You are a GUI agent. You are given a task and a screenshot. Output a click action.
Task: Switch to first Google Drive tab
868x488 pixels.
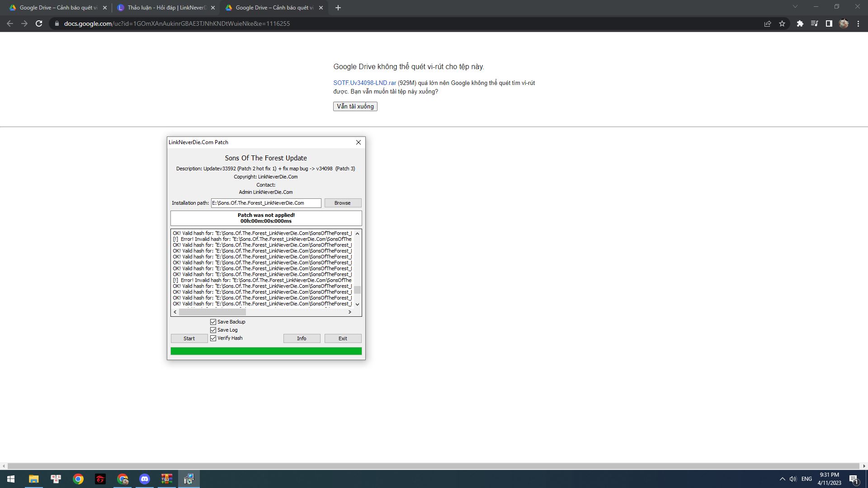[58, 8]
